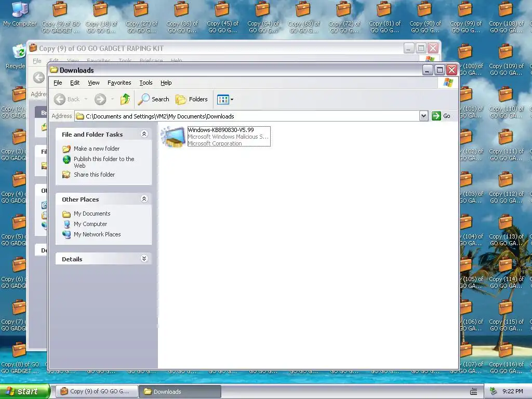The height and width of the screenshot is (399, 532).
Task: Click the Start button
Action: click(24, 391)
